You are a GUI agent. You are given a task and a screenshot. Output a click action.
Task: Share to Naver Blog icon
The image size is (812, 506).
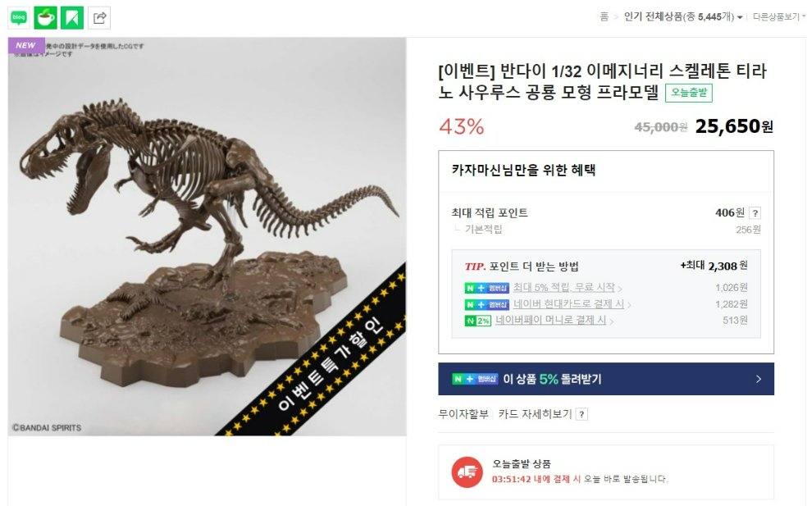(x=19, y=18)
